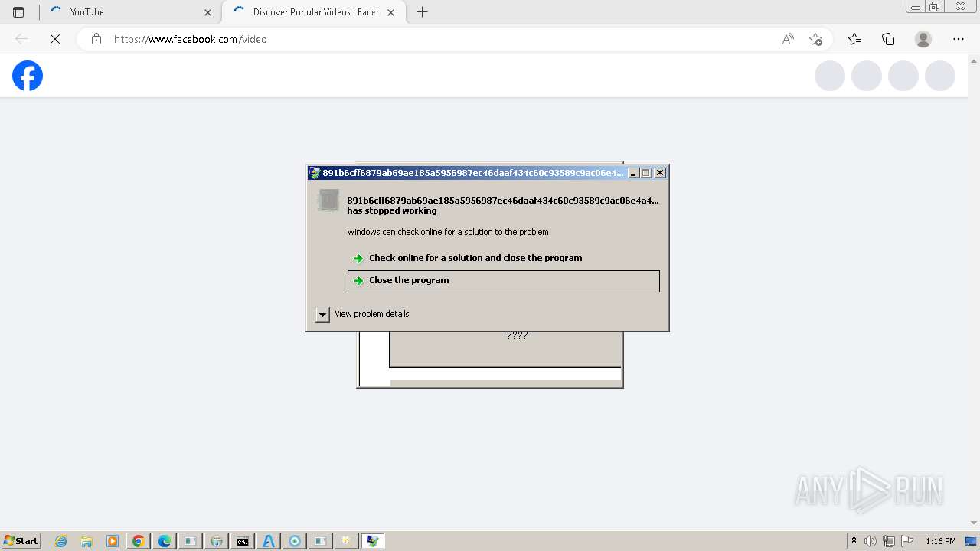Close the Facebook videos tab
980x551 pixels.
(391, 12)
